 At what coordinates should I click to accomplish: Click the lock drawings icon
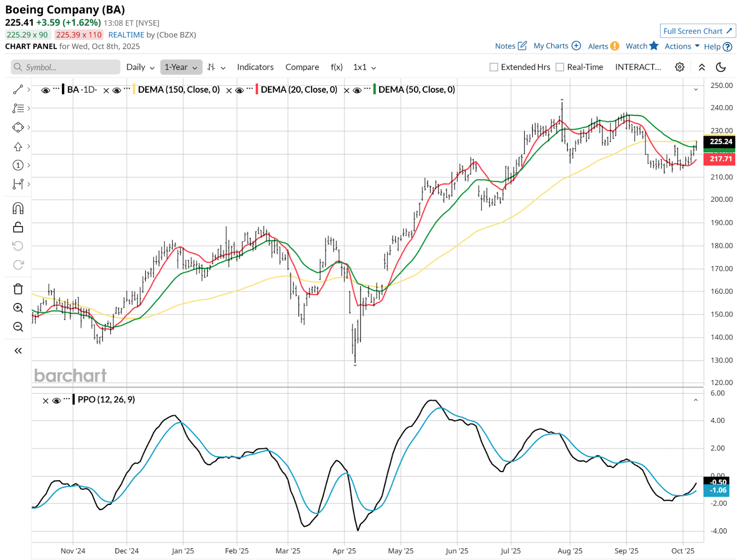(18, 227)
